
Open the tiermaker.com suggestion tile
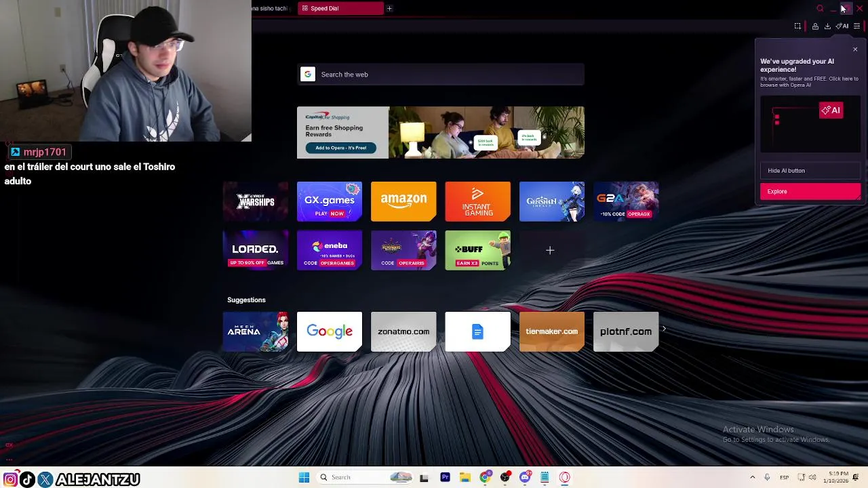point(551,331)
